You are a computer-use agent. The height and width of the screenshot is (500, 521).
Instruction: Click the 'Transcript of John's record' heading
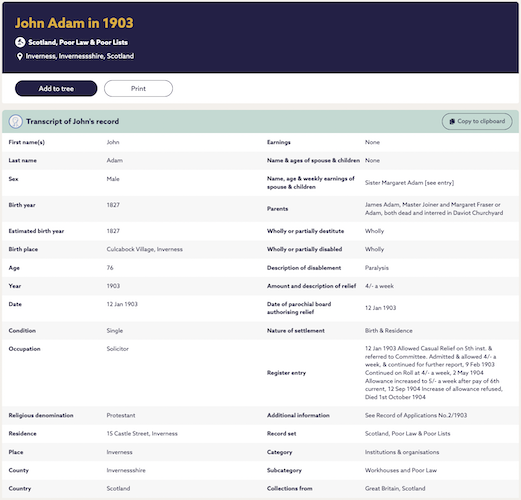coord(73,121)
